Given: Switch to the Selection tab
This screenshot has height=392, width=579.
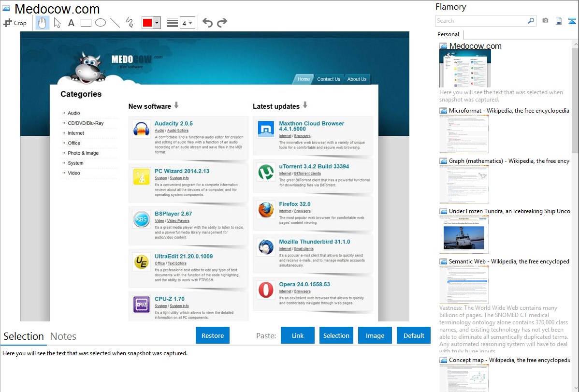Looking at the screenshot, I should 24,336.
